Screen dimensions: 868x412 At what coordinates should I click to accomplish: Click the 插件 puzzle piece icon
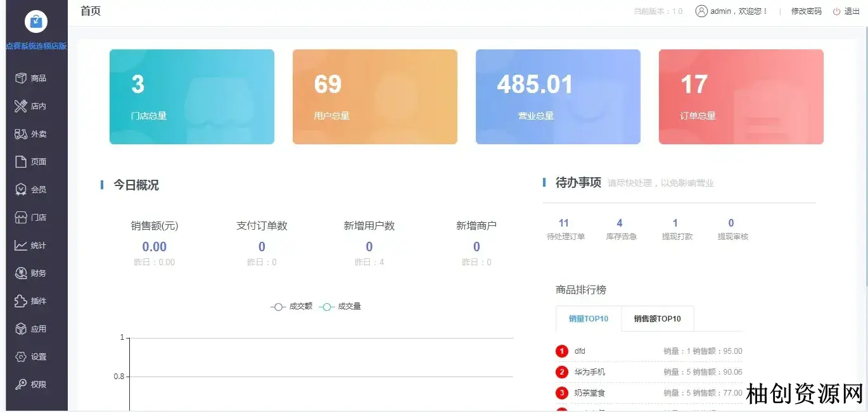(x=21, y=301)
